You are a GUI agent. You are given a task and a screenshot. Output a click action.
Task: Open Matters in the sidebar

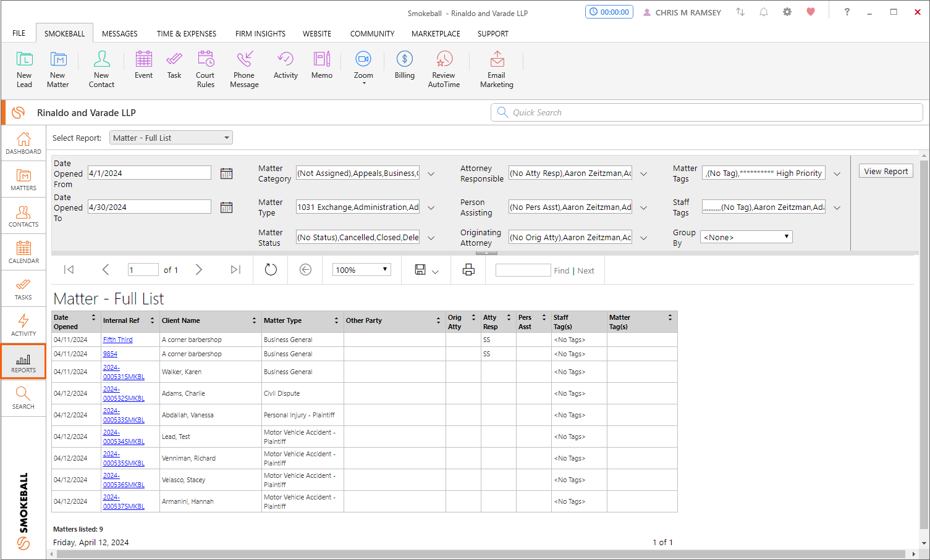click(23, 180)
